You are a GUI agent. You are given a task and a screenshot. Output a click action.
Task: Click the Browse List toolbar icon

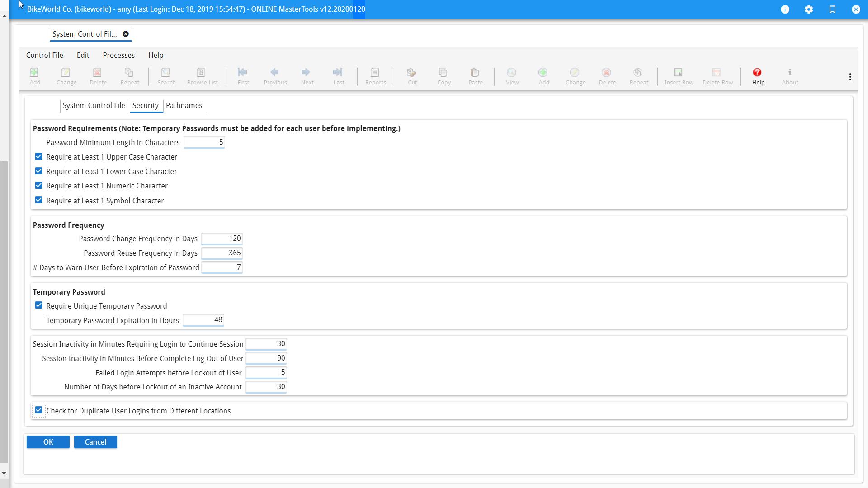pos(202,76)
